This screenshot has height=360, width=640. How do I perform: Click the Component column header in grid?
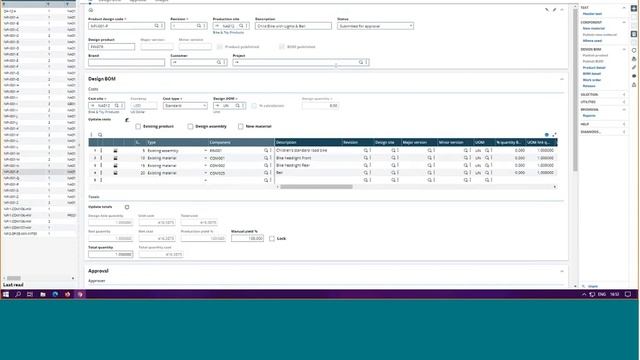[x=241, y=142]
